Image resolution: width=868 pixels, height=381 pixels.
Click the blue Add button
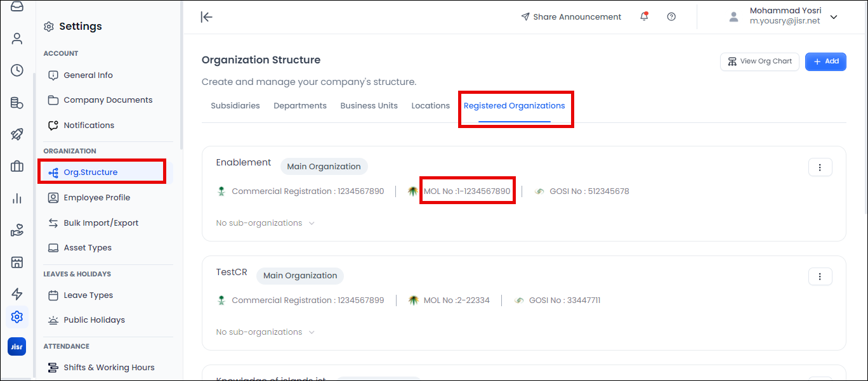point(825,61)
